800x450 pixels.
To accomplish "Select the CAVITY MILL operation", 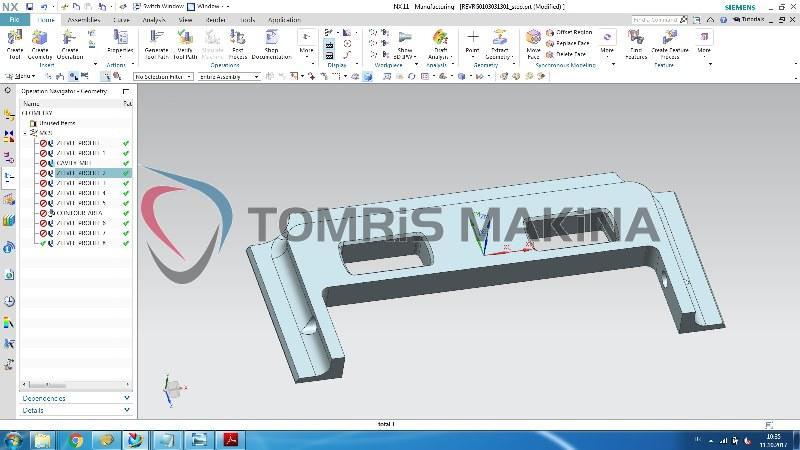I will click(73, 163).
